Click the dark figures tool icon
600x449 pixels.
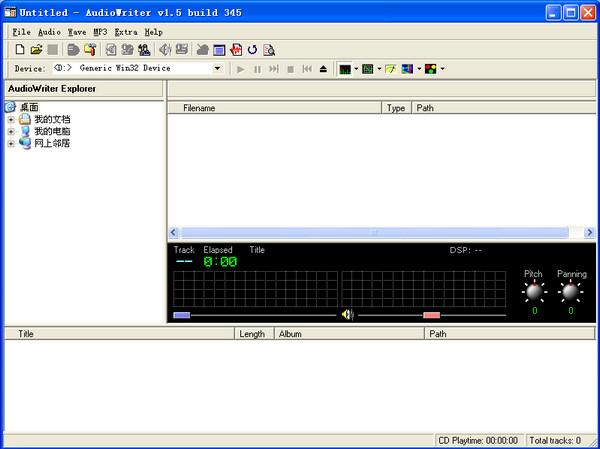[144, 49]
